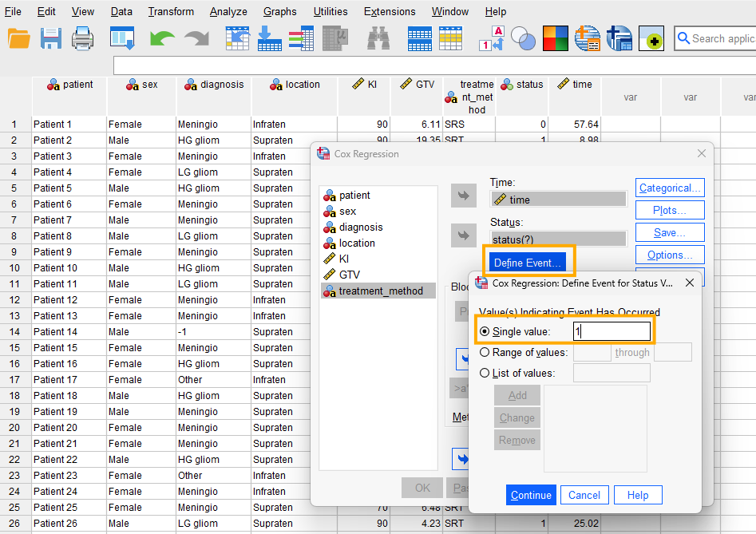Toggle the Value Labels icon
This screenshot has height=534, width=756.
click(x=490, y=38)
